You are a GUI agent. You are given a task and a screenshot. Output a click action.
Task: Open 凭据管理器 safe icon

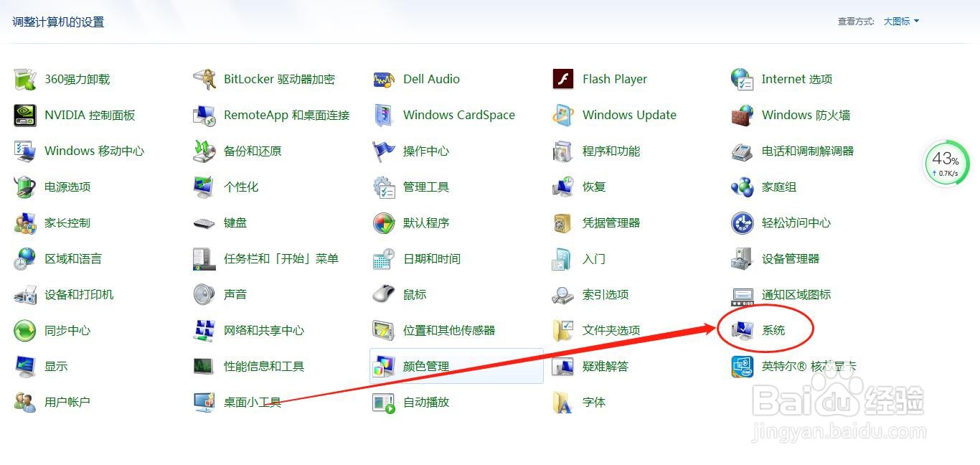pos(563,222)
